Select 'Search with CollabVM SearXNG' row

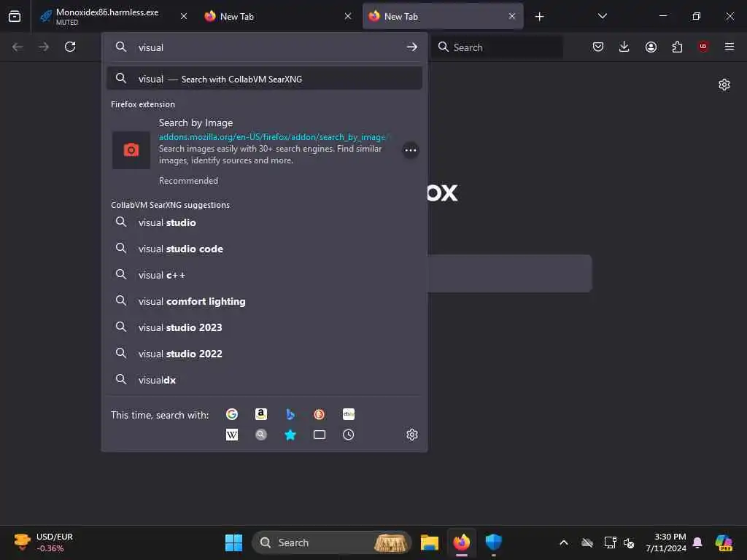point(264,79)
